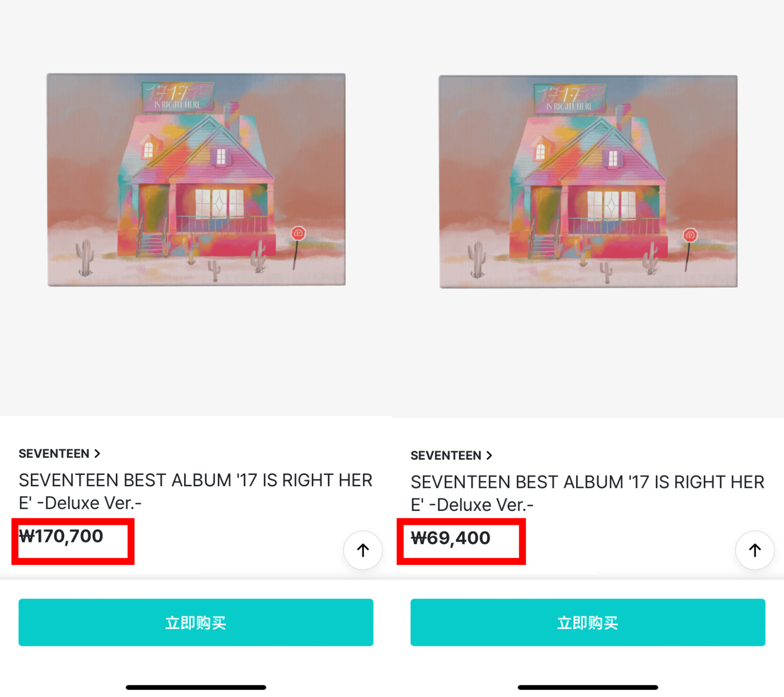Tap home indicator bar below ₩69,400 listing
Viewport: 784px width, 697px height.
[x=588, y=687]
